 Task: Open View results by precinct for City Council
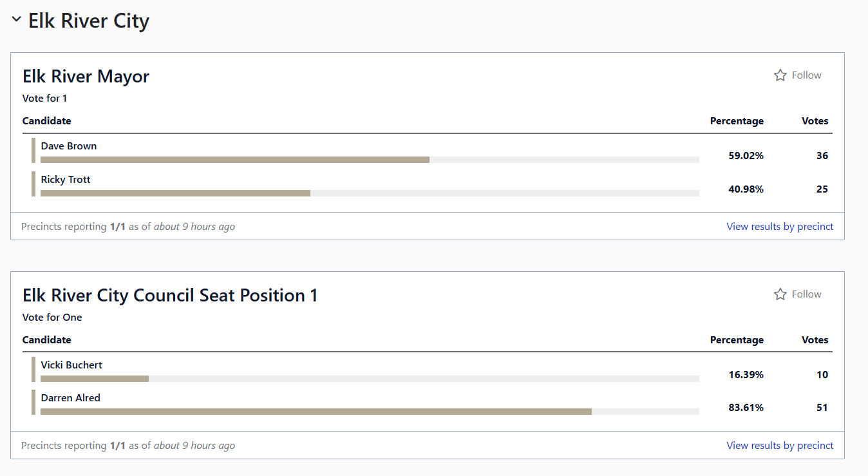tap(780, 446)
